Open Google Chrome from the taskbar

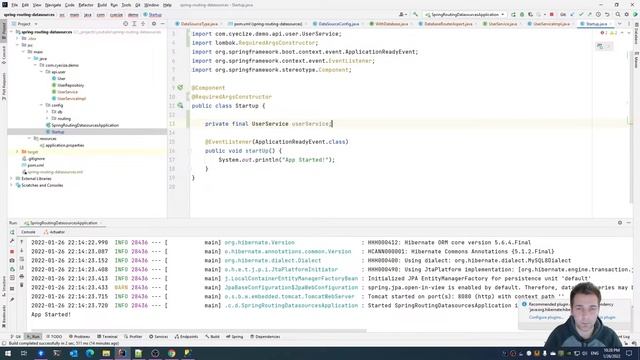coord(171,353)
